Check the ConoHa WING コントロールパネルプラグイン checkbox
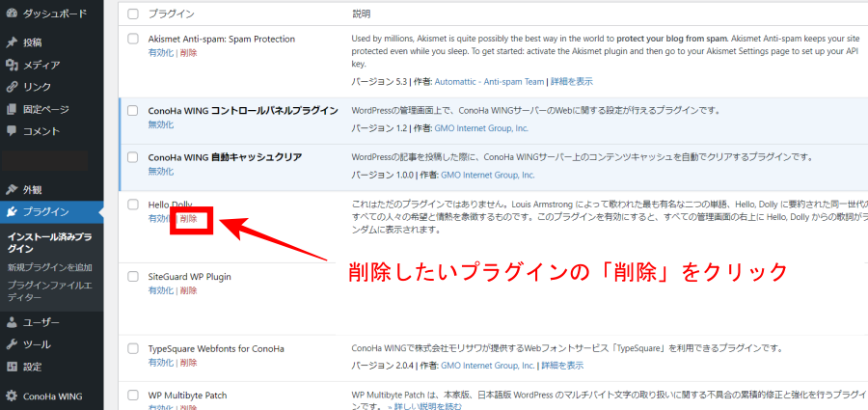This screenshot has height=410, width=868. [133, 111]
